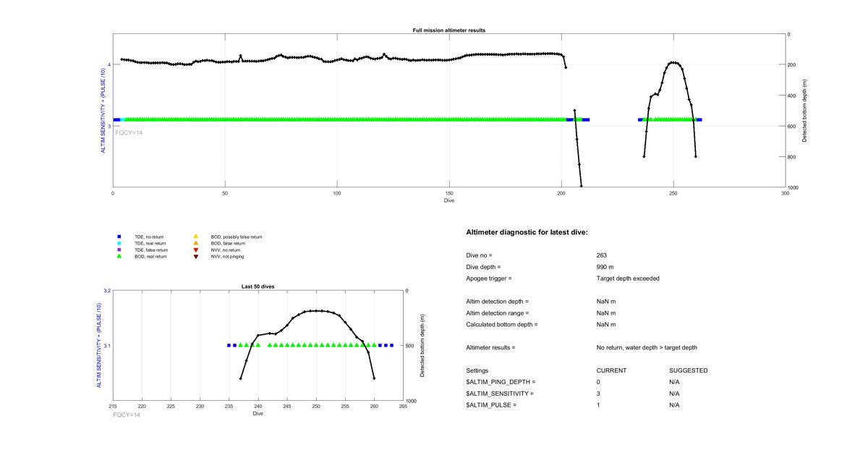Click the 'Dive depth =' label

483,267
